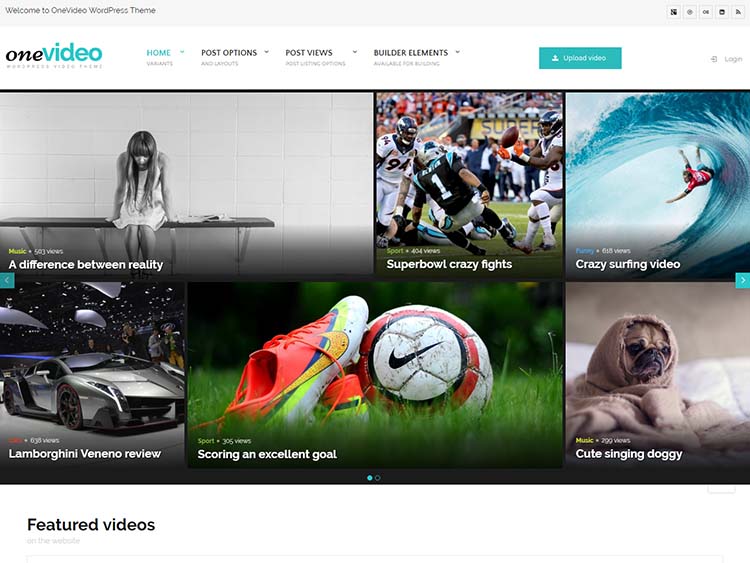750x563 pixels.
Task: Click Sport category above 'Superbowl crazy fights'
Action: [395, 251]
